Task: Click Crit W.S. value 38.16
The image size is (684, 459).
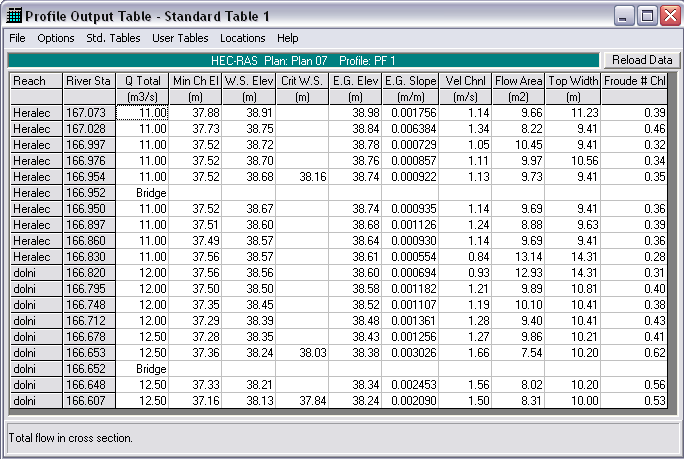Action: click(x=302, y=177)
